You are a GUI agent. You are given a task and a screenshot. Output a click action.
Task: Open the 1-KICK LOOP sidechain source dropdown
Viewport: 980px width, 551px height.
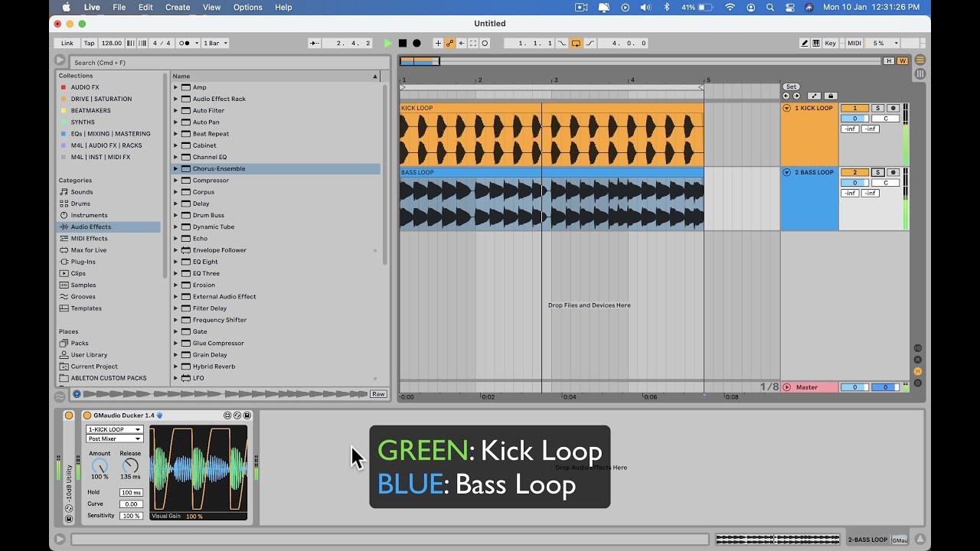coord(114,429)
